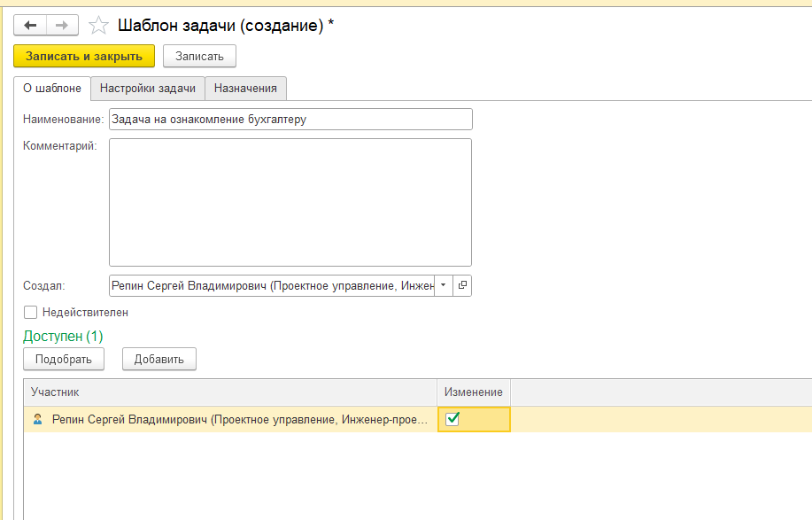Enable the Недействителен checkbox
The width and height of the screenshot is (812, 520).
(x=31, y=312)
